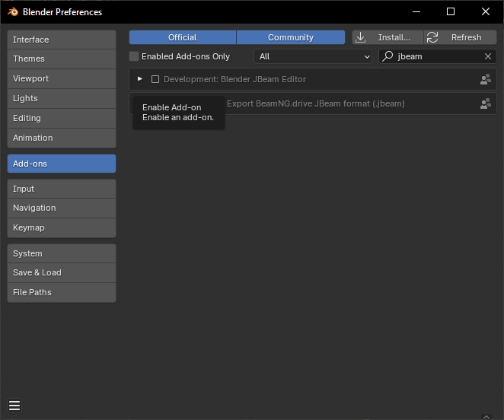Click 'Export BeamNG.drive JBeam format (.jbeam)' text

coord(316,103)
